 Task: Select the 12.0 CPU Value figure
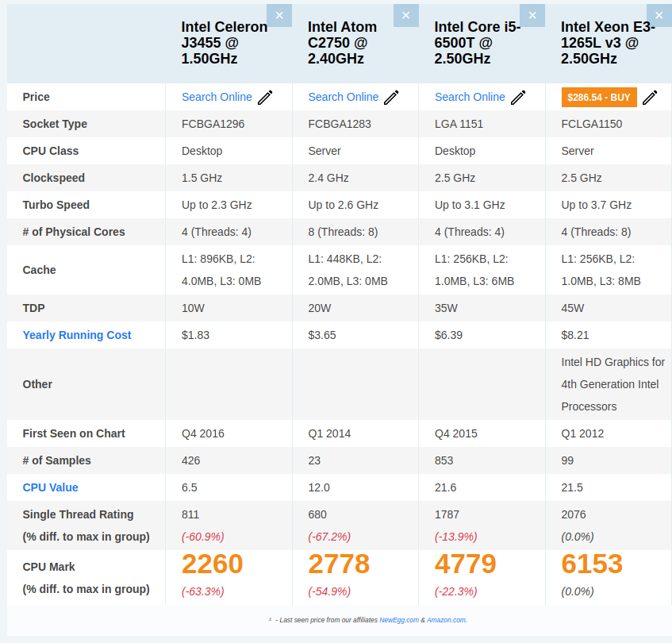point(319,488)
